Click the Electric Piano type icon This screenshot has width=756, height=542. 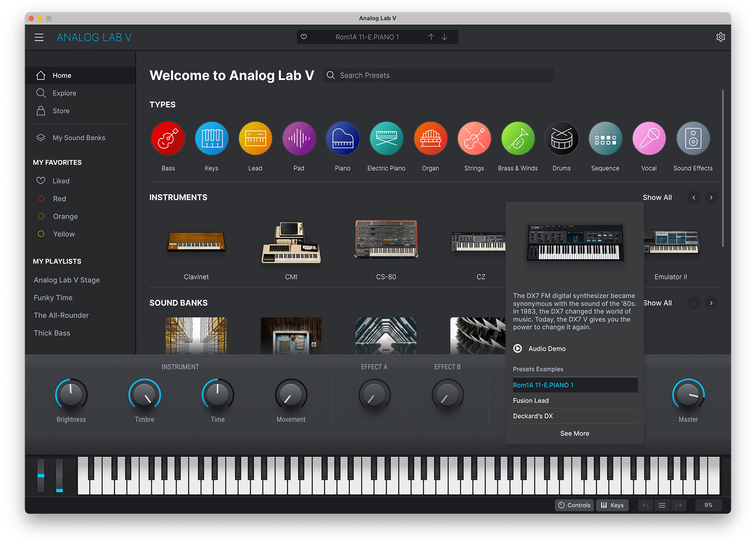click(386, 138)
